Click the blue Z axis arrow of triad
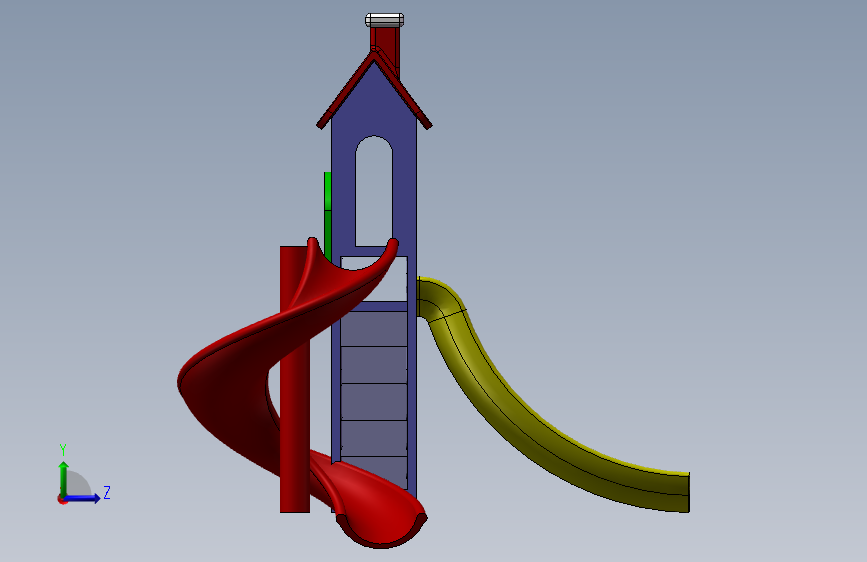This screenshot has height=562, width=867. click(x=83, y=498)
